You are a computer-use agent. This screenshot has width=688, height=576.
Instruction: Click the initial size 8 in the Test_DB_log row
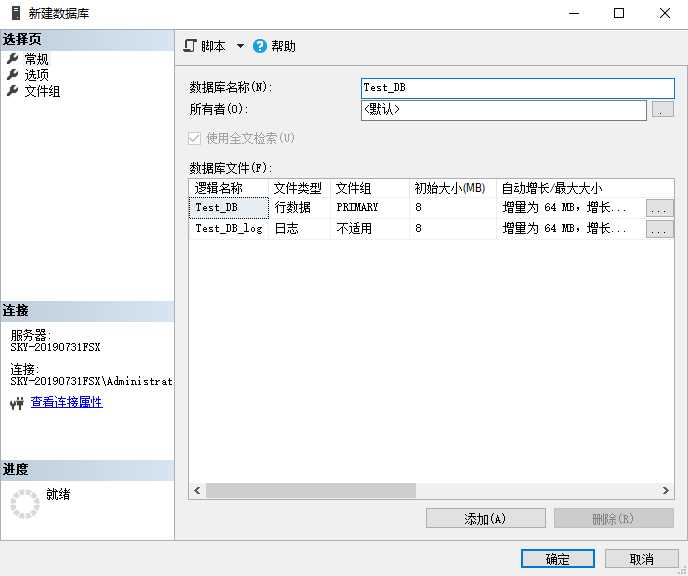point(453,229)
